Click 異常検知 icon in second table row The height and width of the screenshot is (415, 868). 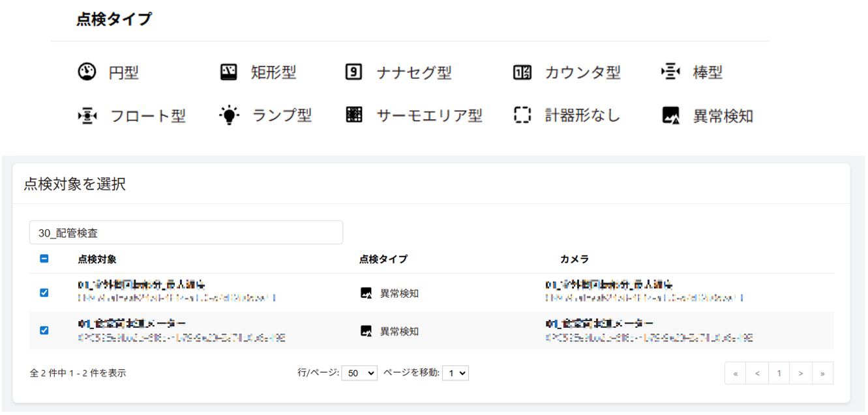coord(367,331)
